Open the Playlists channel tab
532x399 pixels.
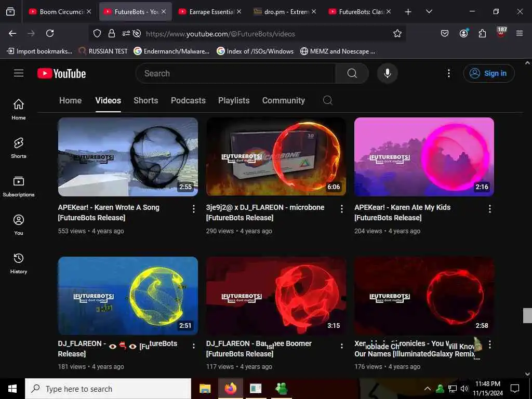tap(234, 100)
